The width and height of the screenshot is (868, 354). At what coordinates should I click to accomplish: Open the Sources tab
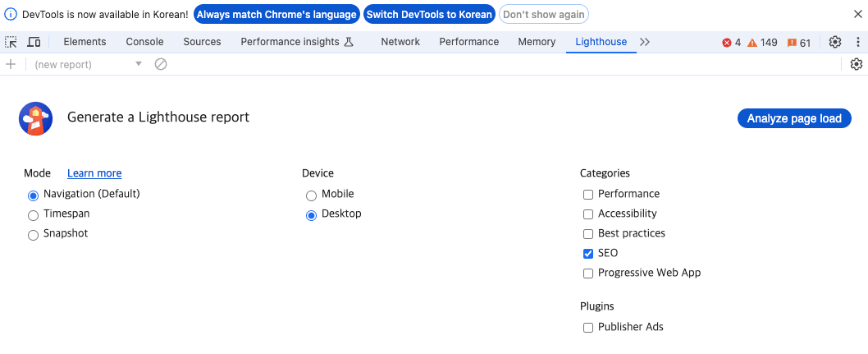click(x=202, y=42)
